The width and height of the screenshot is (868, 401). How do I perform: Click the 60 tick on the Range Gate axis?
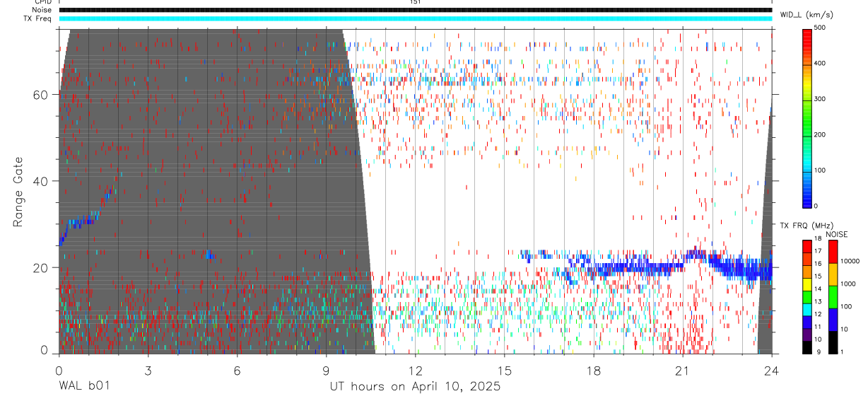41,94
